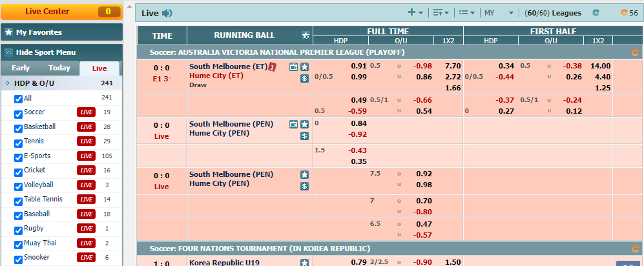
Task: Open the 60/60 Leagues filter
Action: point(553,12)
